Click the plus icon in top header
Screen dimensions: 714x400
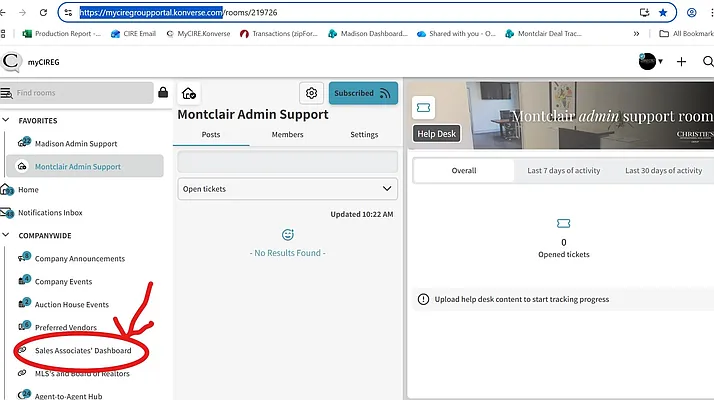(x=682, y=62)
